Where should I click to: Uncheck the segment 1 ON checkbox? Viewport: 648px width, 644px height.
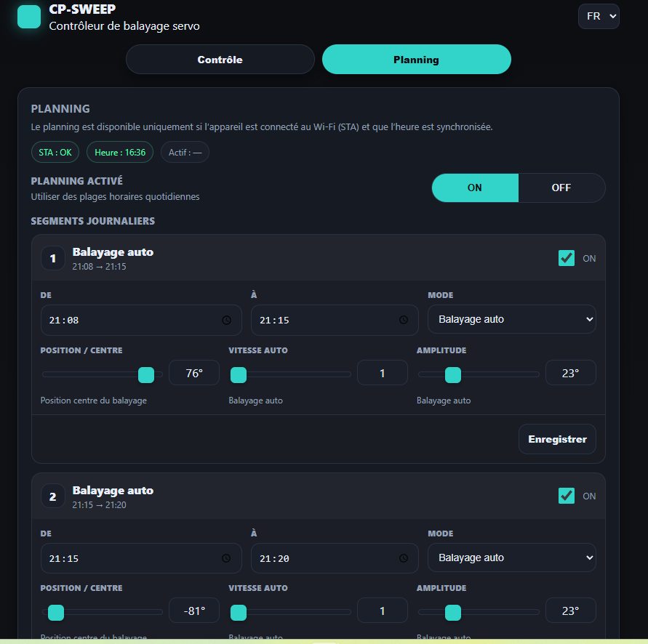click(x=567, y=258)
